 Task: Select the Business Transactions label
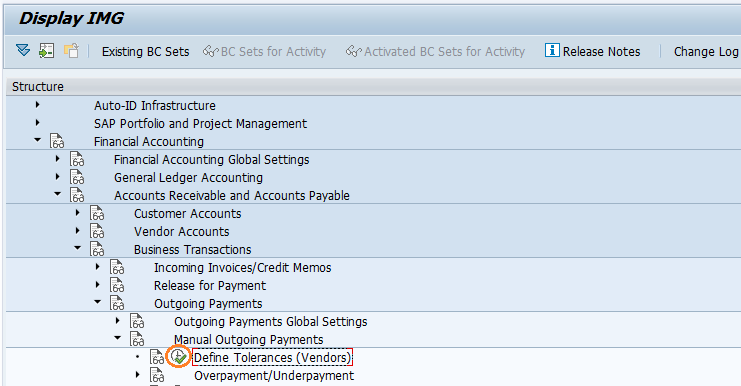192,249
